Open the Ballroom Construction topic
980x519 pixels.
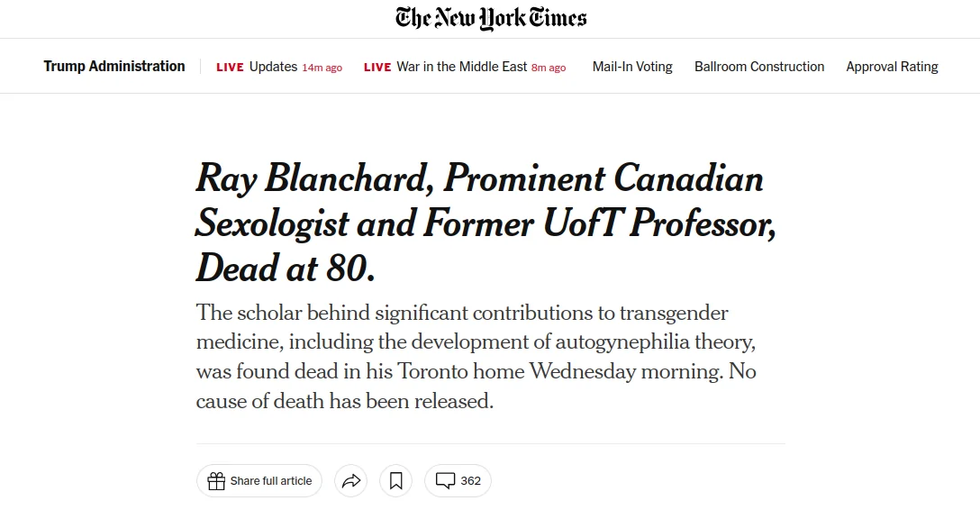point(759,67)
